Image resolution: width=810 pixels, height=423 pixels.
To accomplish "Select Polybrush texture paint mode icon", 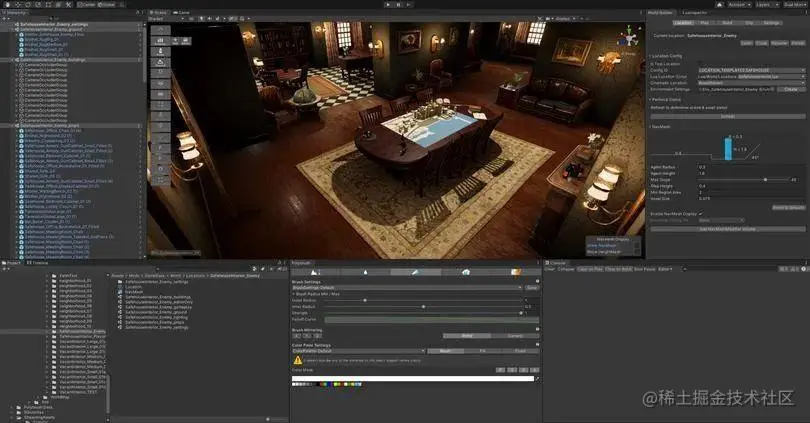I will tap(516, 272).
